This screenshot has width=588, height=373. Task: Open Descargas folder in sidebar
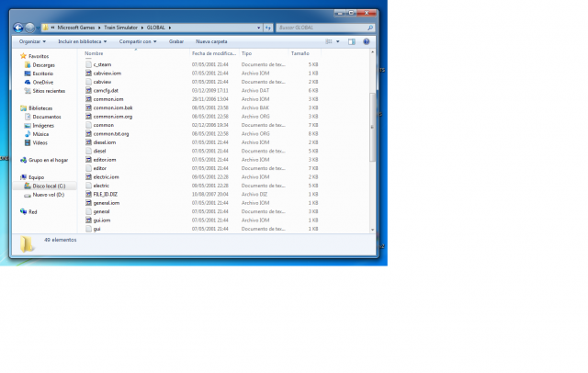[44, 65]
